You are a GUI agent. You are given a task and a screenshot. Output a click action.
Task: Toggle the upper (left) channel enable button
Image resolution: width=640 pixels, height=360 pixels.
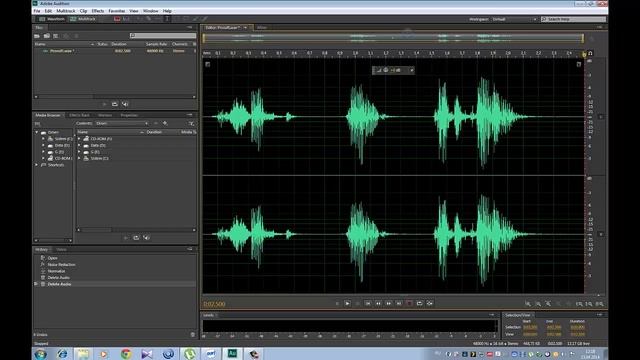click(601, 117)
